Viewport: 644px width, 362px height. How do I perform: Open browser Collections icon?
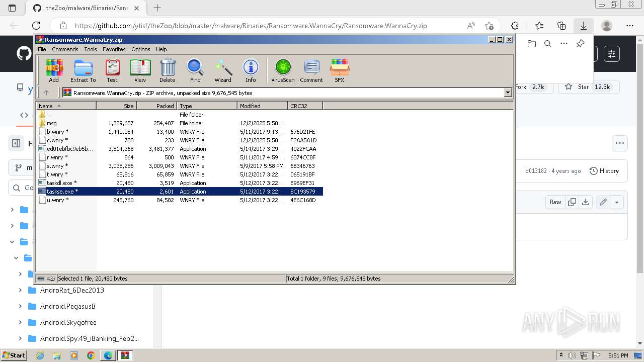(561, 26)
